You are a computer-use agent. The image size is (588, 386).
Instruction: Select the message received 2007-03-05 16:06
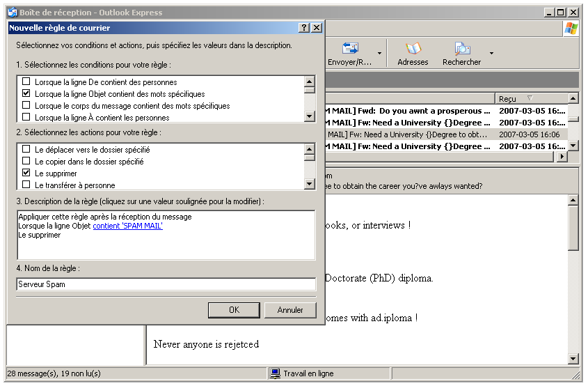[x=446, y=134]
